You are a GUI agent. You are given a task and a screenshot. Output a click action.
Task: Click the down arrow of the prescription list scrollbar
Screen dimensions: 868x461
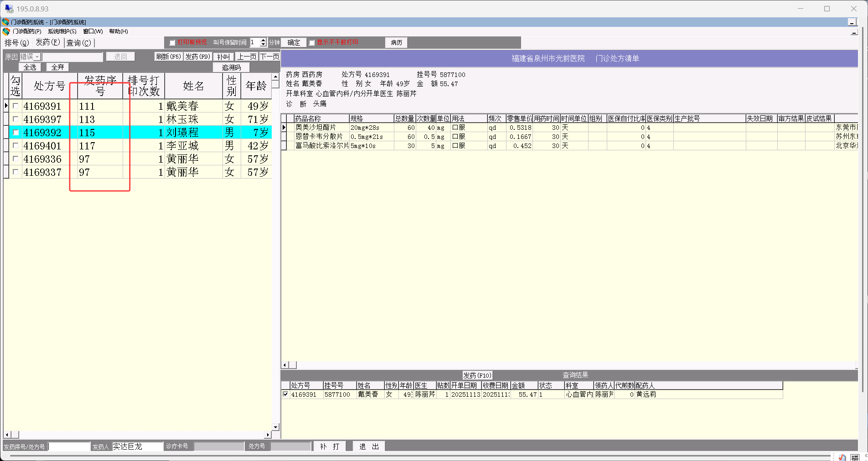[275, 427]
